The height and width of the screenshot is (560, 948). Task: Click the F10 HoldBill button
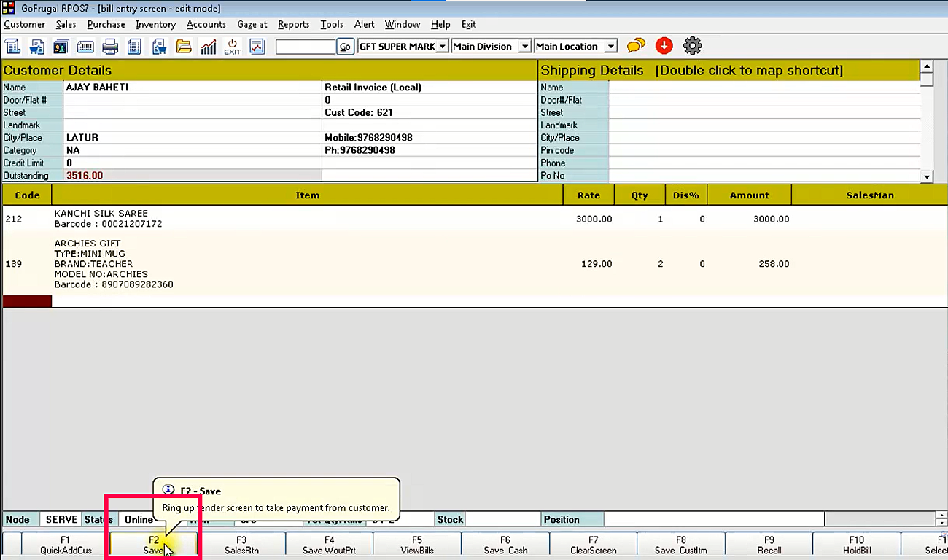point(856,545)
